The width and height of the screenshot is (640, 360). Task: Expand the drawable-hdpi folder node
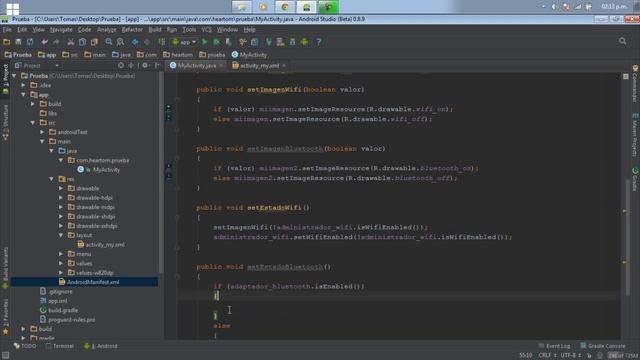pyautogui.click(x=61, y=198)
